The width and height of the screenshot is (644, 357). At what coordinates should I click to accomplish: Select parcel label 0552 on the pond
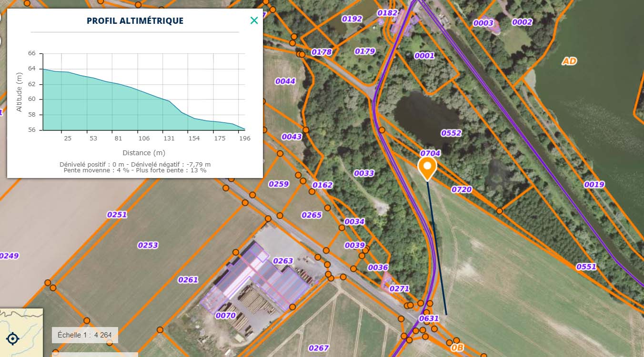(x=451, y=133)
